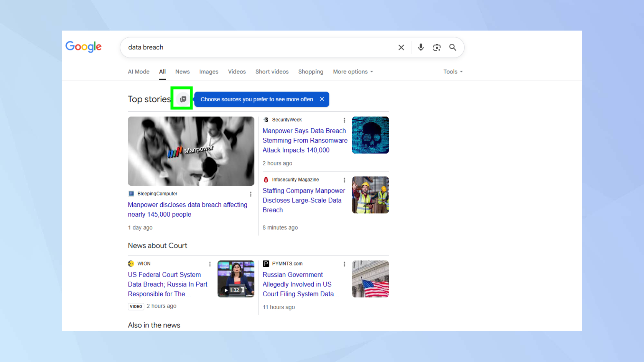
Task: Play the WION video thumbnail
Action: point(236,279)
